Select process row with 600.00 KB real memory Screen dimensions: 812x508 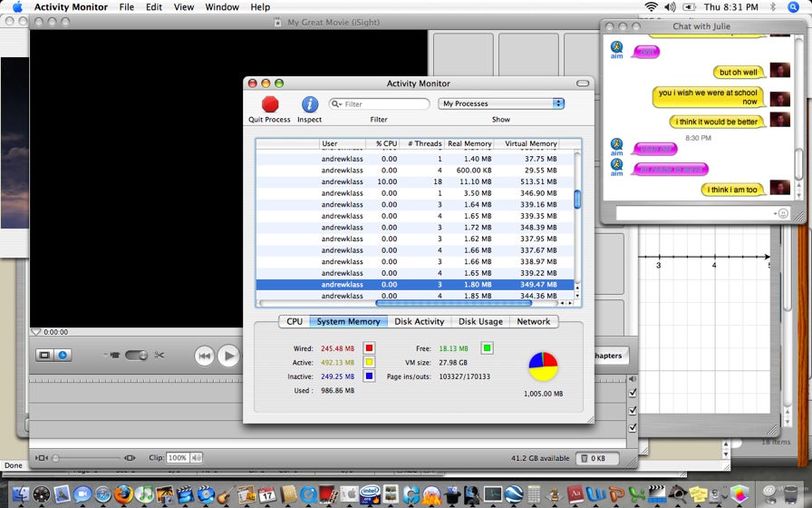(415, 170)
